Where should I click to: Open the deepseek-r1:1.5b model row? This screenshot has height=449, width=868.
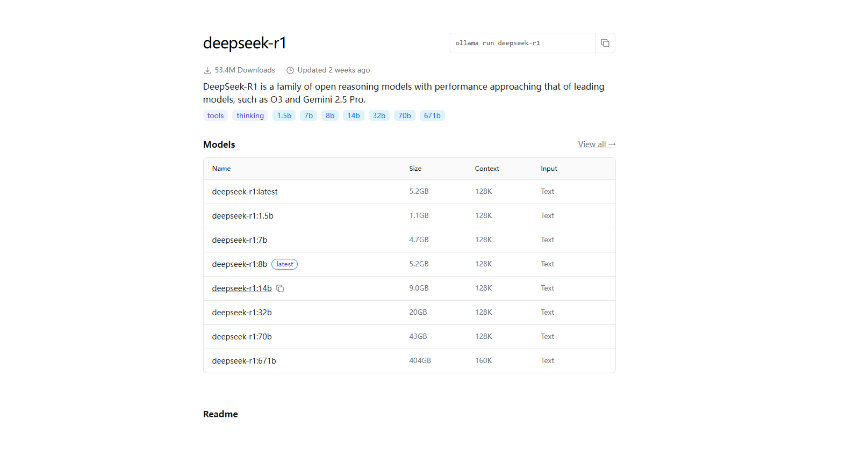click(242, 216)
